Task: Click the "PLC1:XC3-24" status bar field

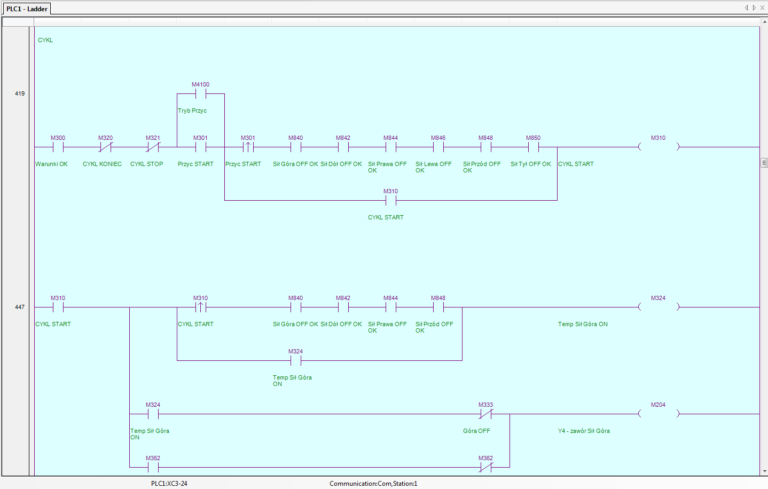Action: coord(171,483)
